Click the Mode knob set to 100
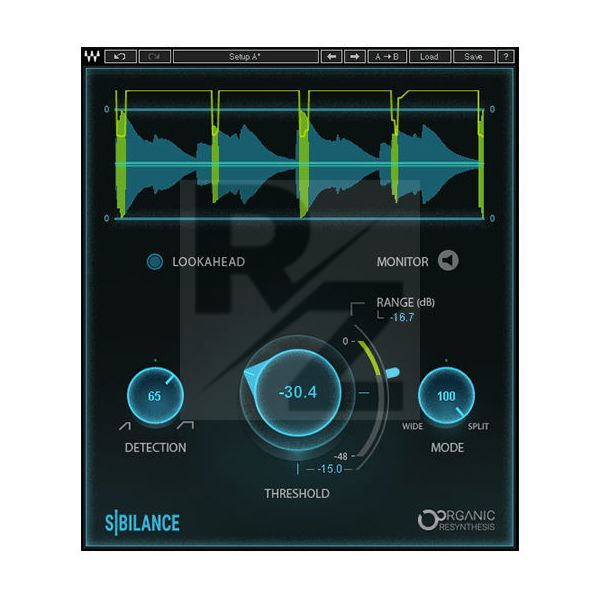Screen dimensions: 600x600 (446, 396)
